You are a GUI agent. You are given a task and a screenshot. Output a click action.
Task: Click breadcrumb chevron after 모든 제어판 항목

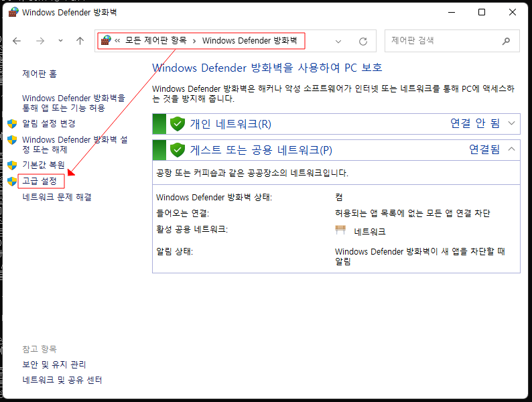tap(194, 41)
